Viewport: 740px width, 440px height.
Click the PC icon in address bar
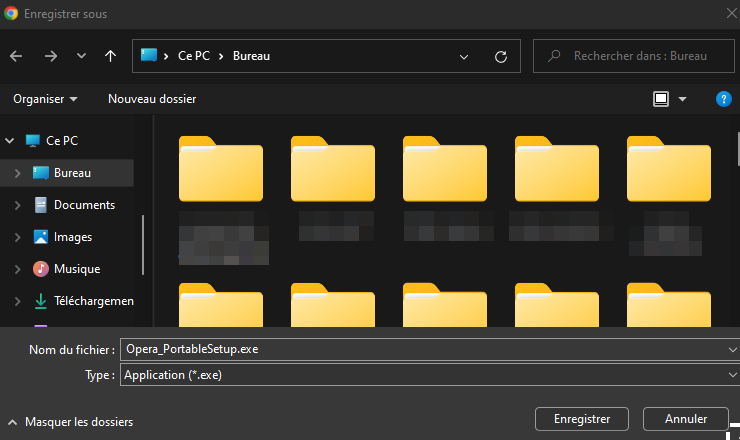(149, 55)
